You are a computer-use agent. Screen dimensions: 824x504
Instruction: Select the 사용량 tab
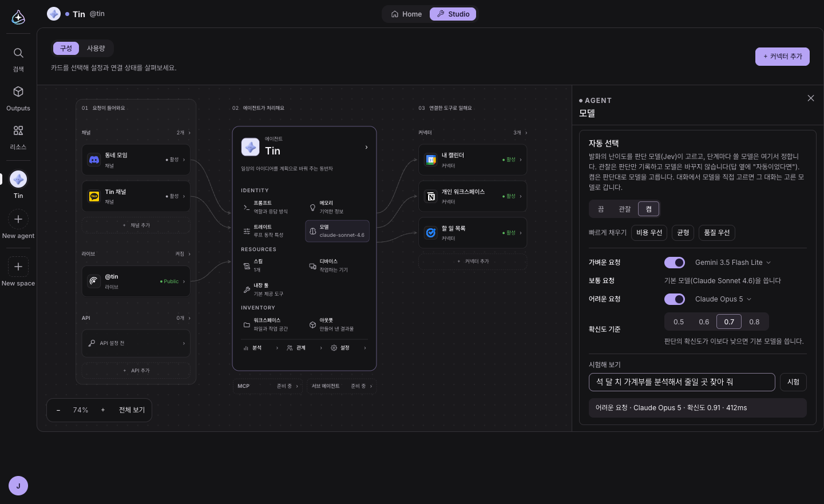coord(96,49)
